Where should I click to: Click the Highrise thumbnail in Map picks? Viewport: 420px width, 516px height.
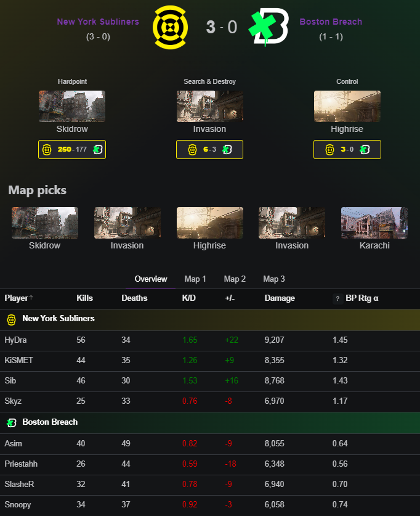click(210, 223)
